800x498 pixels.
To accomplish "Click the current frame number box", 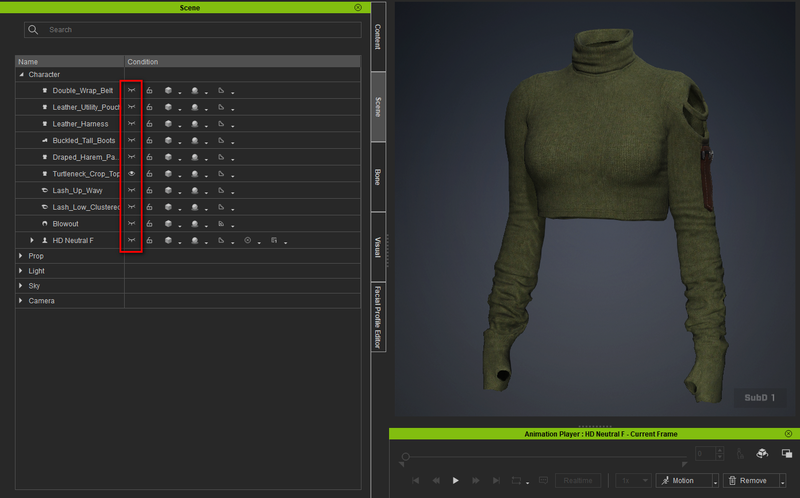I will click(x=705, y=453).
